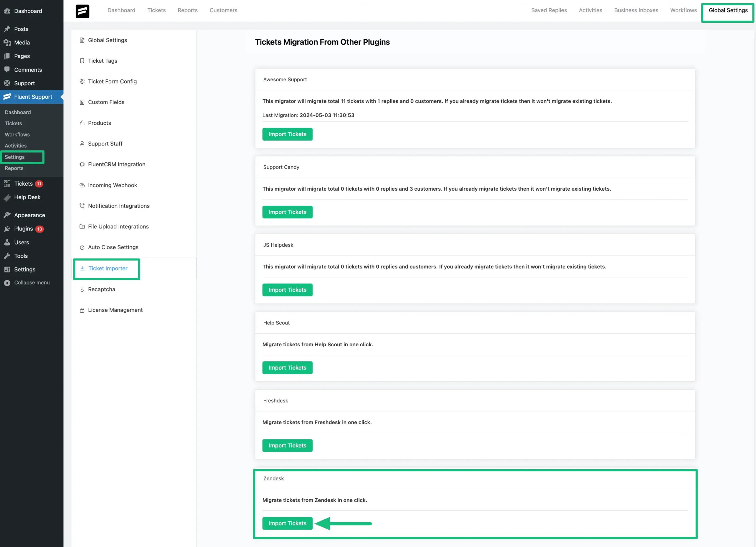Click the Fluent Support logo icon
Viewport: 756px width, 547px height.
pyautogui.click(x=82, y=11)
